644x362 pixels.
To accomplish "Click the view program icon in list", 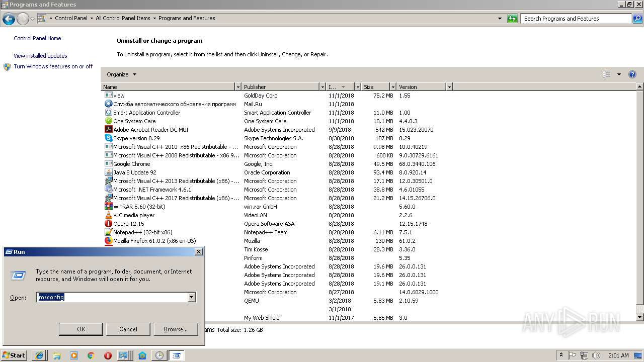I will pyautogui.click(x=108, y=96).
